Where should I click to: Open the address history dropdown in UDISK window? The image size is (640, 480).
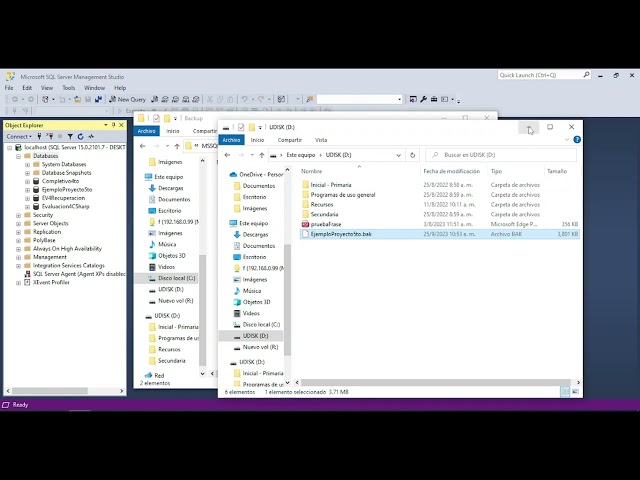click(x=398, y=155)
